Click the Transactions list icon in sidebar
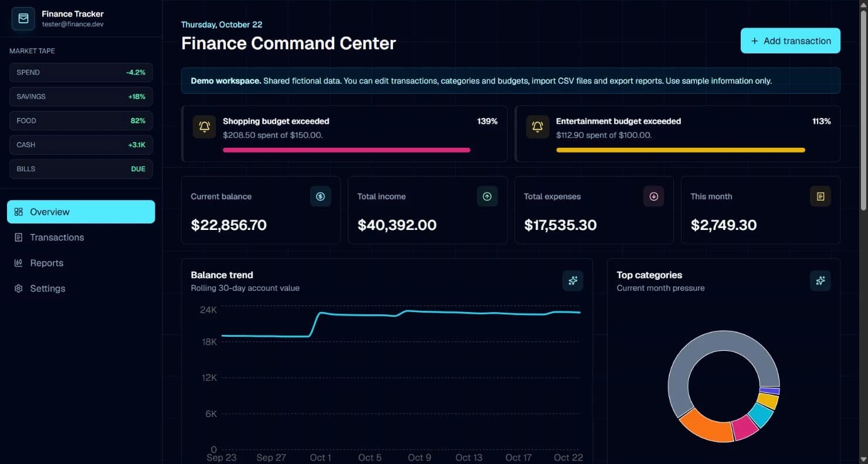Viewport: 868px width, 464px height. click(x=19, y=238)
